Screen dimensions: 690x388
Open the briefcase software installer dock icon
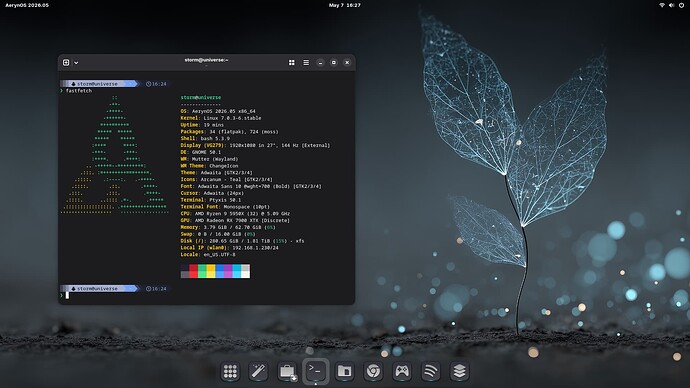pos(287,372)
